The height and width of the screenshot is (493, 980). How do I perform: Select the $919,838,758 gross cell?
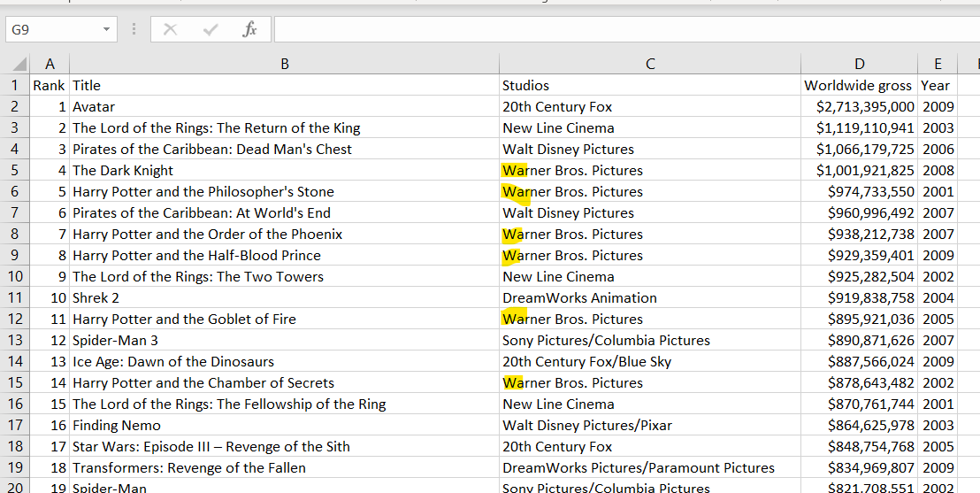860,297
